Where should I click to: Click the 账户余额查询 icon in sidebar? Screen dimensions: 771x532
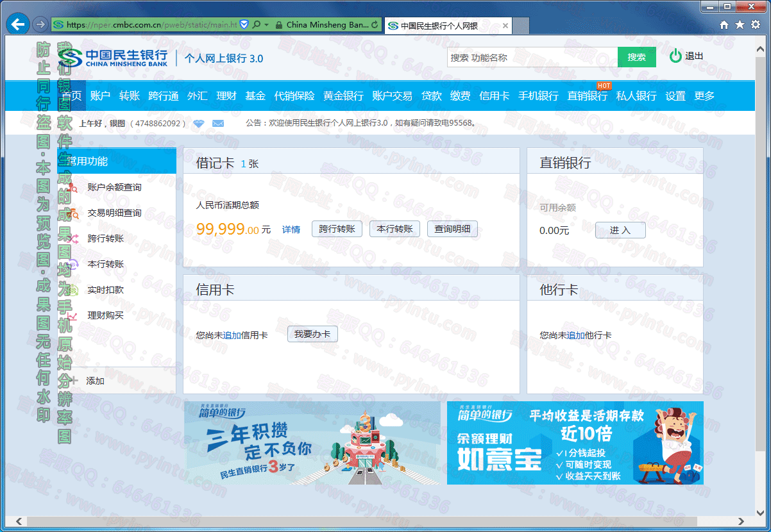click(x=72, y=187)
